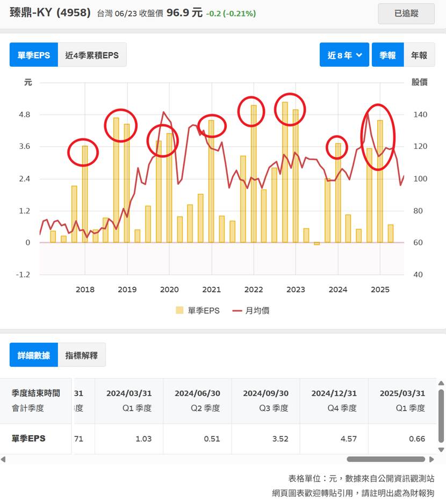The height and width of the screenshot is (504, 446).
Task: Toggle 單季EPS series via legend swatch
Action: (x=179, y=311)
